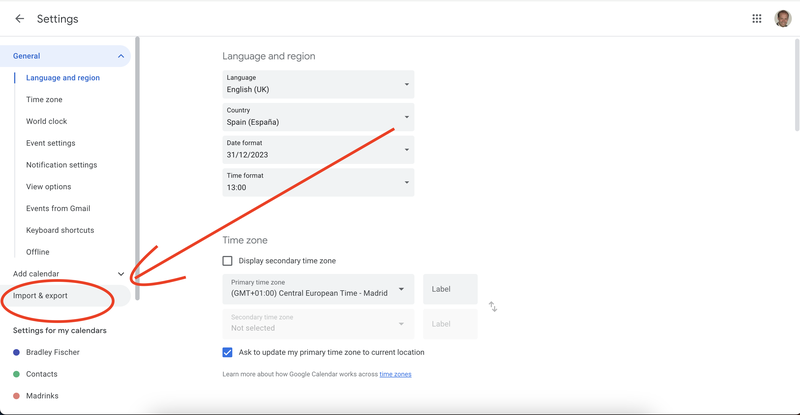The image size is (800, 415).
Task: Untick Ask to update primary time zone
Action: pos(228,352)
